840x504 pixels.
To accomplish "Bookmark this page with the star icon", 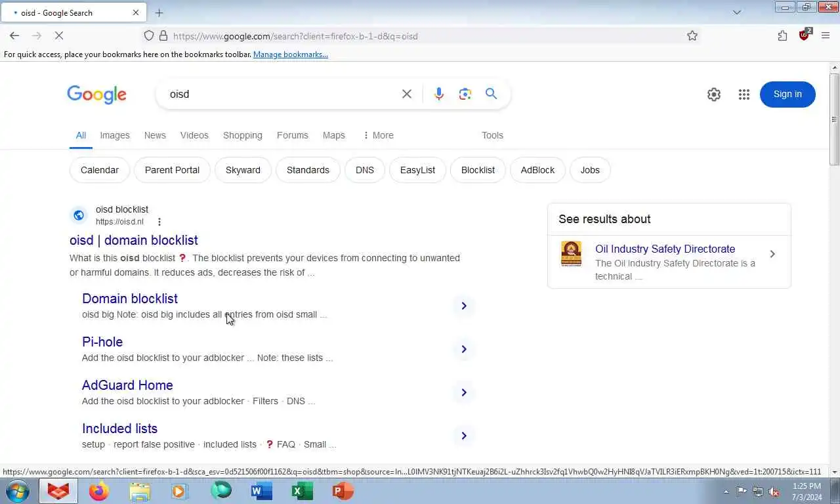I will (692, 36).
